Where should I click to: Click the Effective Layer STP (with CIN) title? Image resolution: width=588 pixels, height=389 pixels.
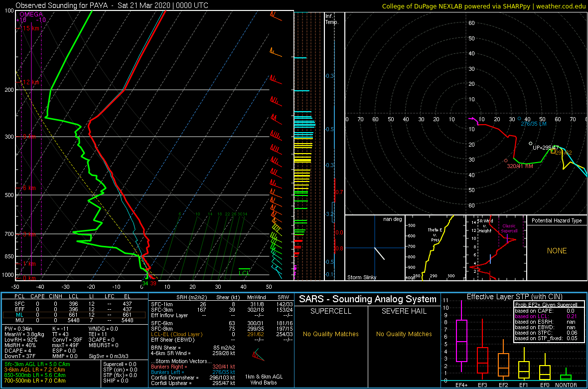tap(513, 297)
